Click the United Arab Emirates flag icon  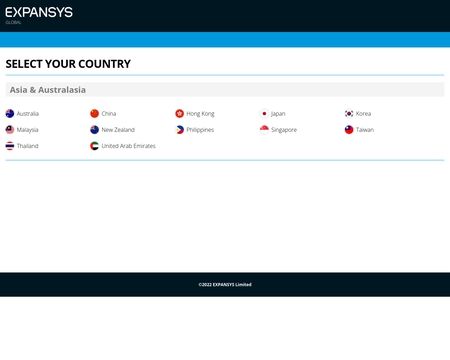95,146
